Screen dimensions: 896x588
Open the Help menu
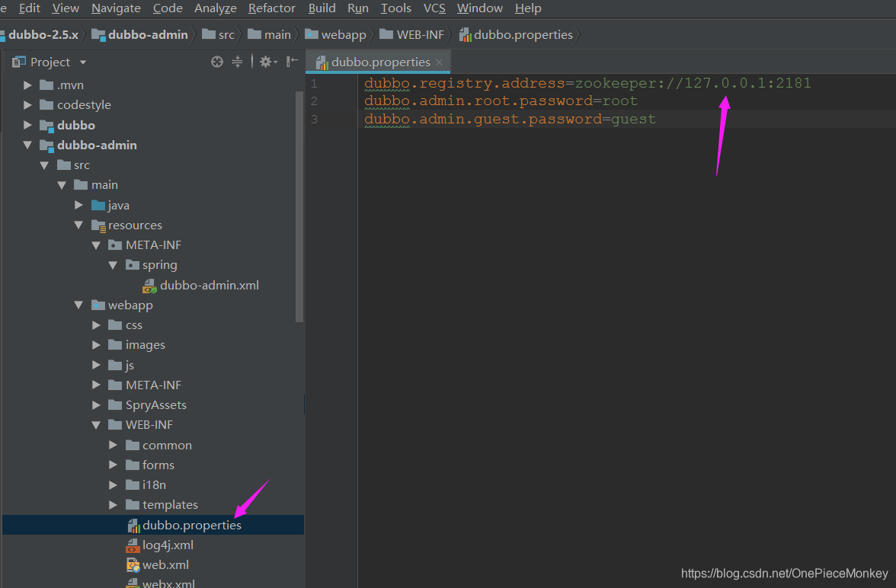[528, 8]
